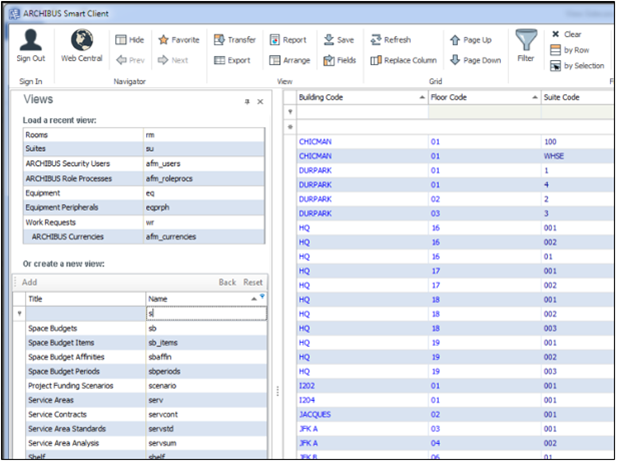The image size is (618, 461).
Task: Select Space Budget Affinities table
Action: [147, 357]
